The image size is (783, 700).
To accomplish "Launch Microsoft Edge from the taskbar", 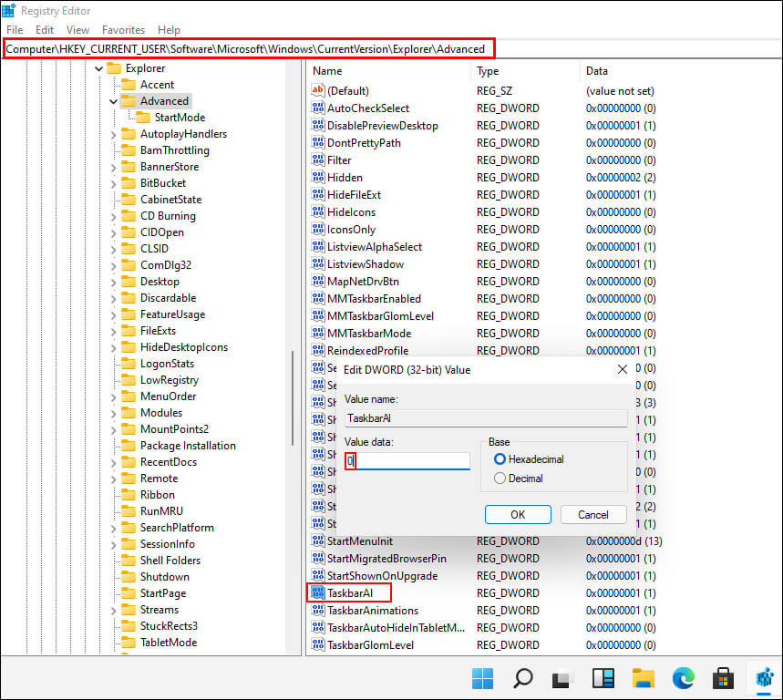I will [683, 678].
